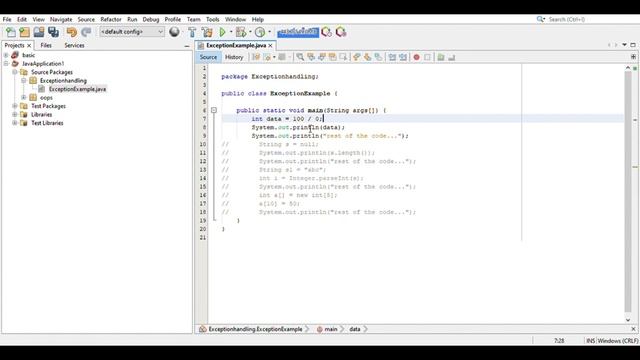The width and height of the screenshot is (640, 360).
Task: Click the Find Selection magnifier icon
Action: pyautogui.click(x=300, y=57)
